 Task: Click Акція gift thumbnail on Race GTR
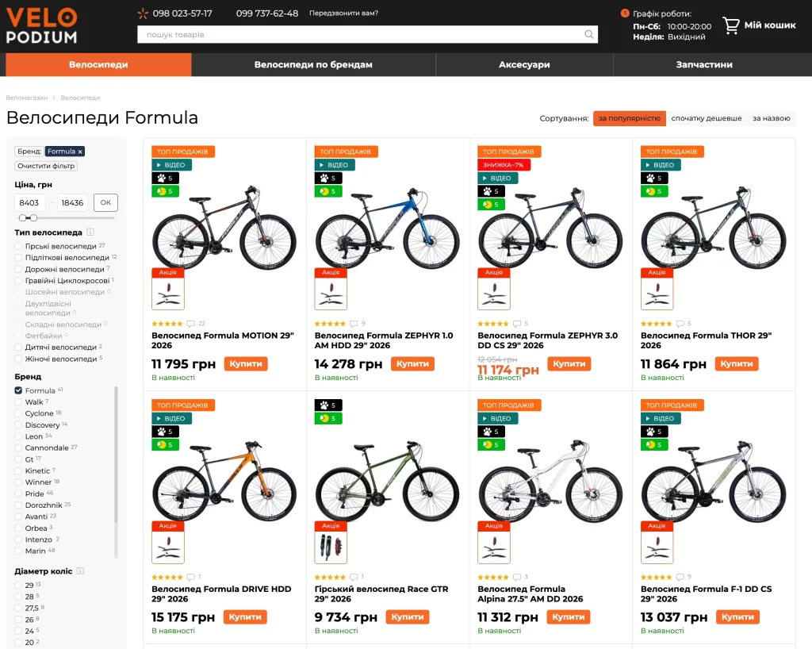331,543
